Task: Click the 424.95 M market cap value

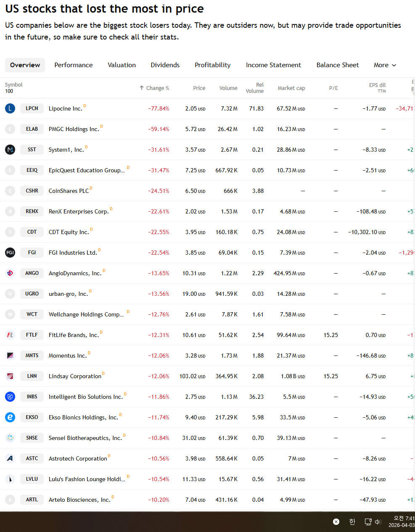Action: click(289, 274)
